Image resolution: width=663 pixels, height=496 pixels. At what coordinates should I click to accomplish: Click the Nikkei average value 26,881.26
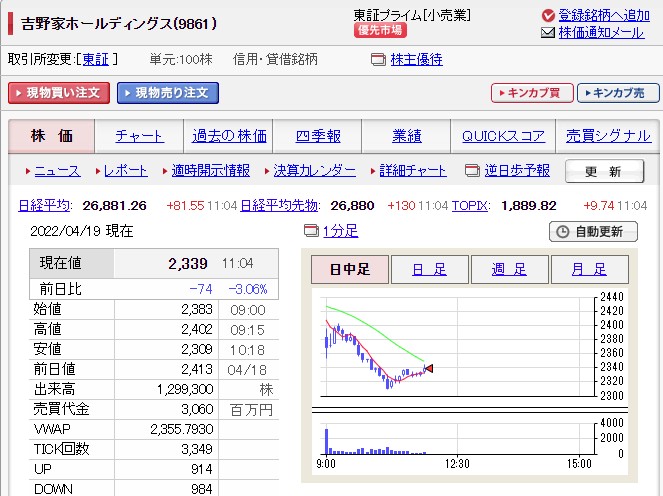(114, 206)
